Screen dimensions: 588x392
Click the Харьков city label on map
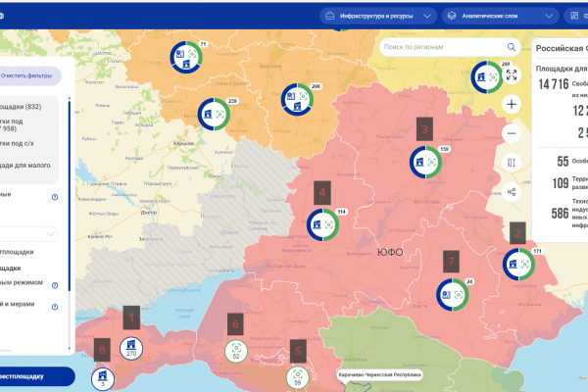click(x=184, y=144)
